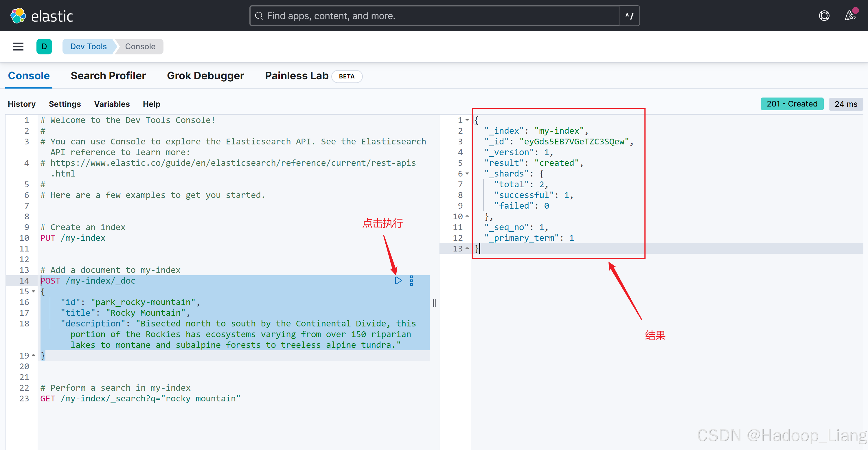868x450 pixels.
Task: Click the "_index": "my-index" response line
Action: tap(536, 131)
